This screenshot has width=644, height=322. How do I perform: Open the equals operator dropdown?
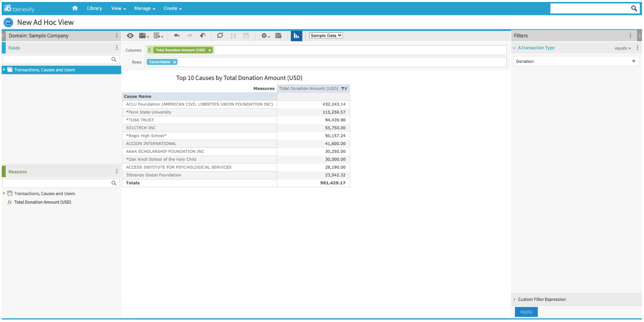click(623, 48)
